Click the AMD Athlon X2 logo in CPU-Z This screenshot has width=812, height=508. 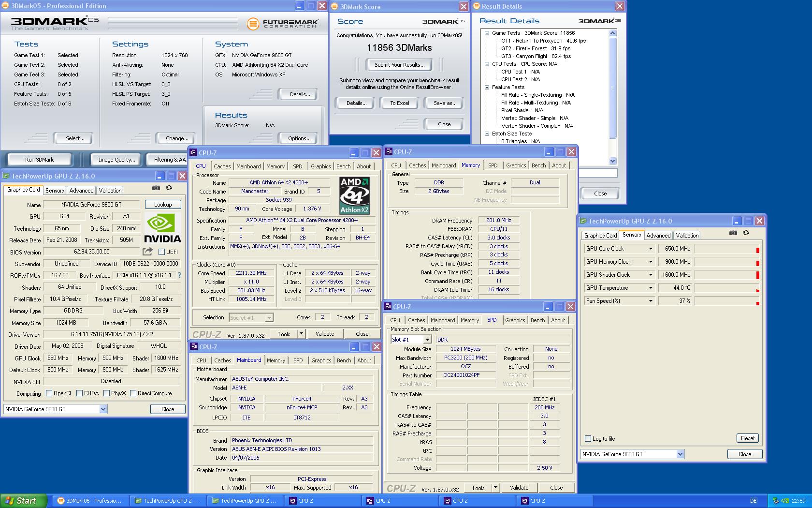[x=354, y=195]
